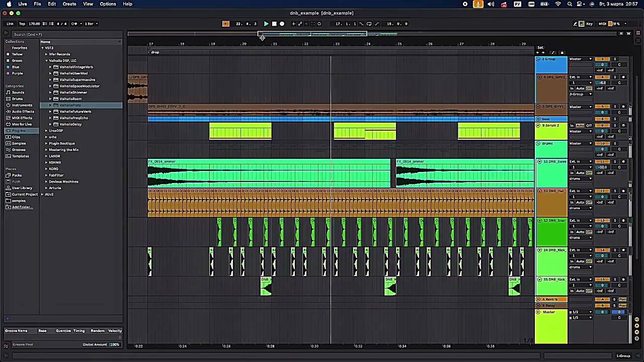Click the Lock Envelopes icon
The height and width of the screenshot is (362, 644).
click(x=562, y=52)
